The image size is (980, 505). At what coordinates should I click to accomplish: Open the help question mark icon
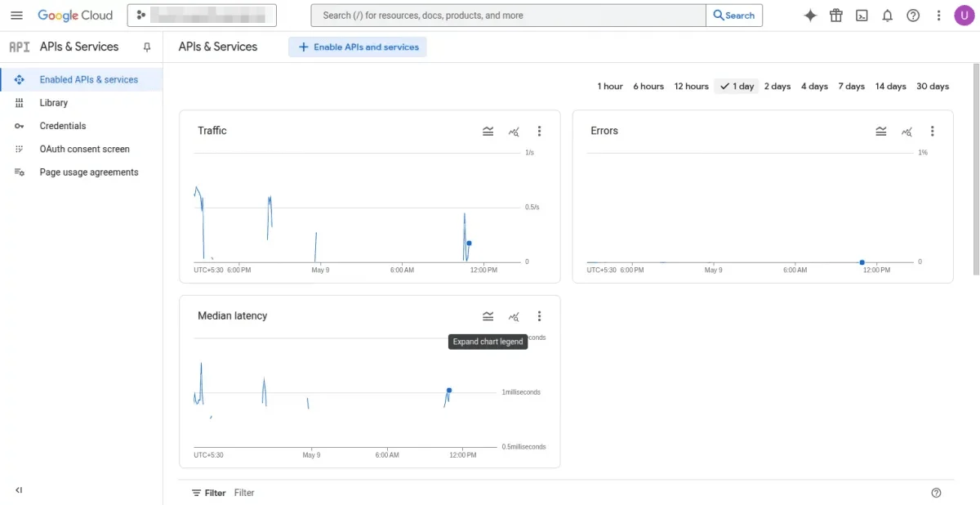click(913, 15)
